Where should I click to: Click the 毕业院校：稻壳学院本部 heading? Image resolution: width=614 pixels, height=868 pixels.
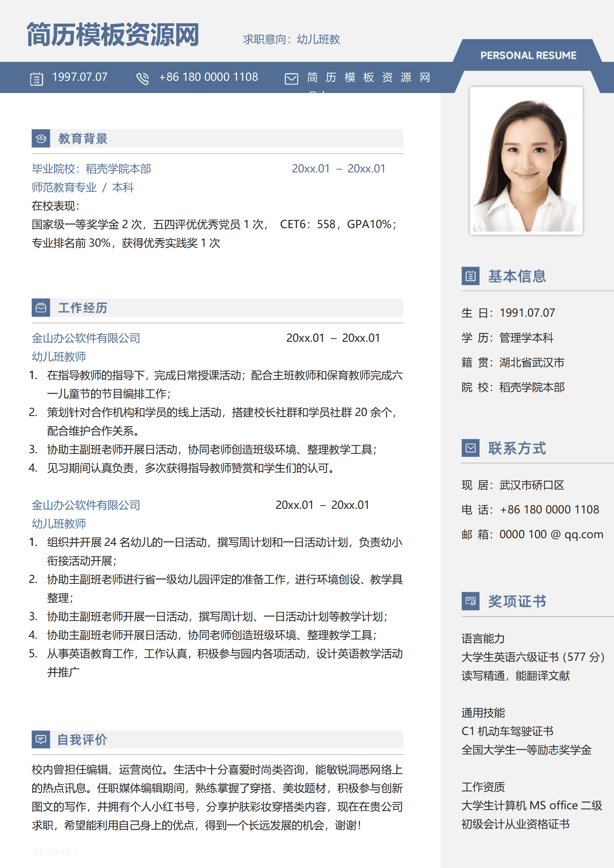click(91, 169)
